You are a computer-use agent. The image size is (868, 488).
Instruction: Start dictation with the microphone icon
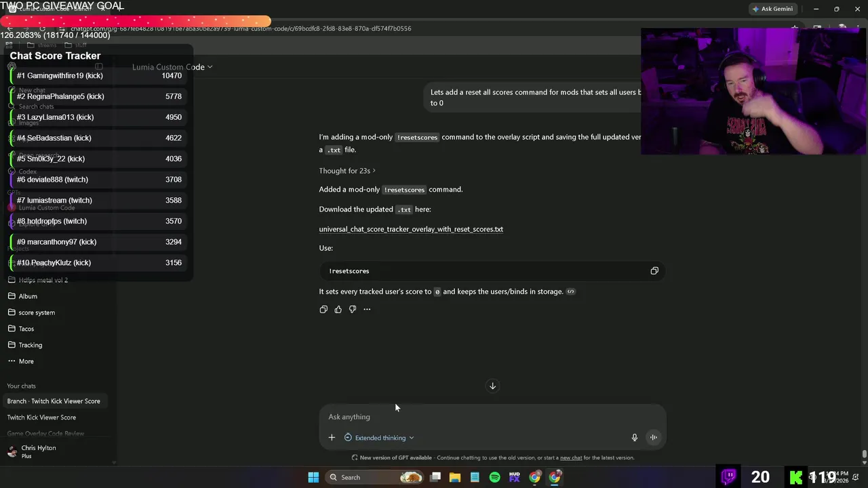pyautogui.click(x=635, y=438)
